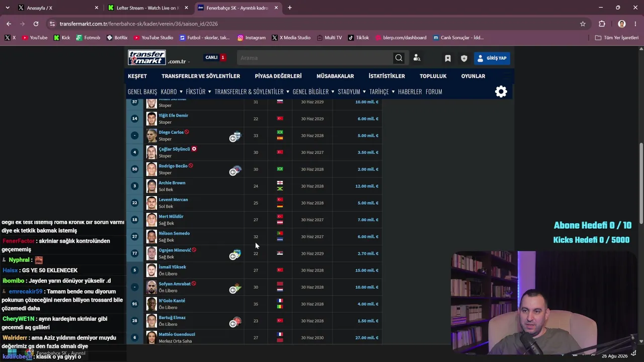Click Levent Mercan's shirt number 22
The height and width of the screenshot is (362, 644).
click(x=134, y=203)
